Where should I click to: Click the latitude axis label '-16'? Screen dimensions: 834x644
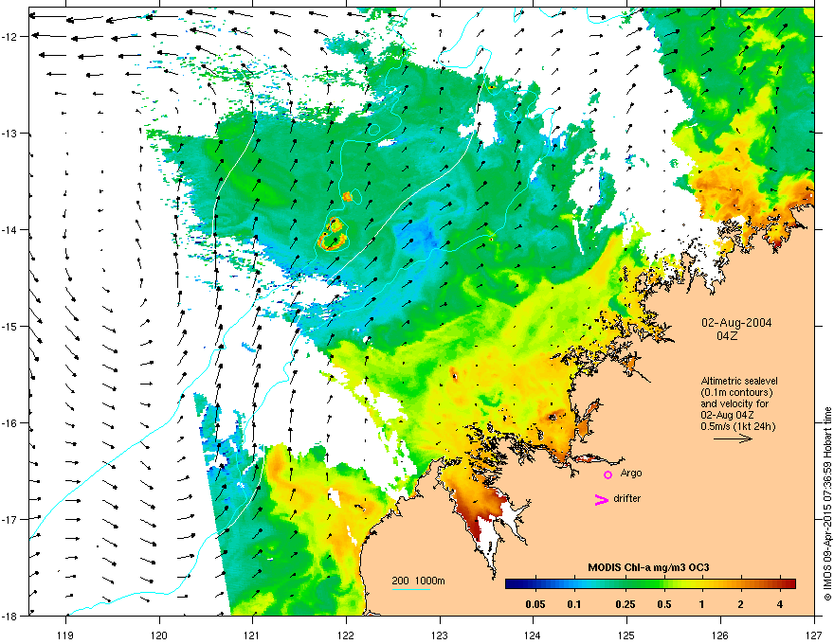[x=10, y=423]
